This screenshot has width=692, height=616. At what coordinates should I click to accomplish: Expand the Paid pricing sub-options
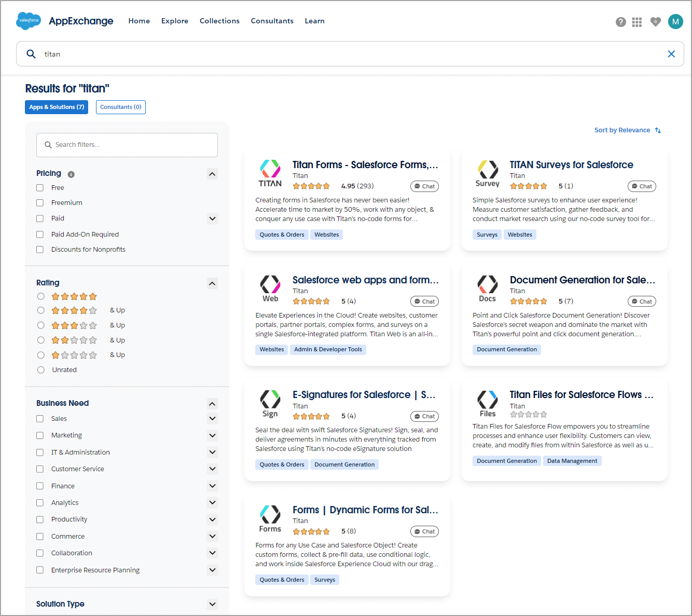pos(212,218)
